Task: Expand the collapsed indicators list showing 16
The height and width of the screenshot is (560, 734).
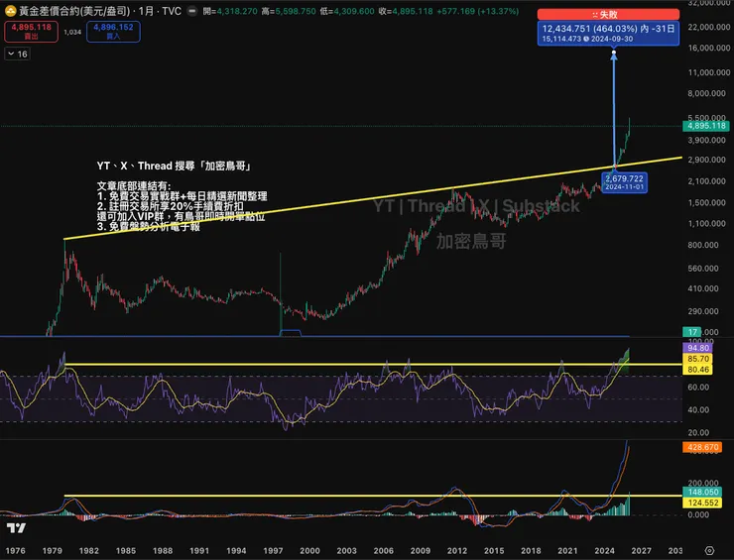Action: [x=17, y=55]
